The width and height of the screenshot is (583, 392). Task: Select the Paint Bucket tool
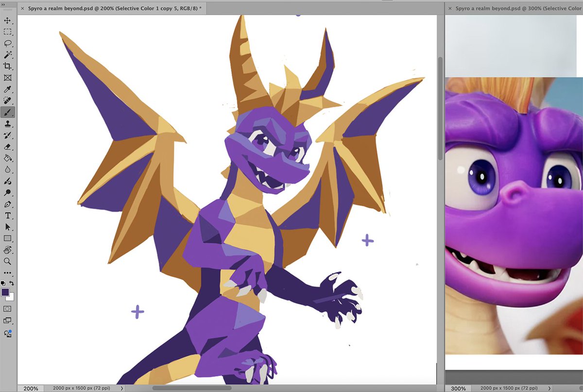pos(8,158)
